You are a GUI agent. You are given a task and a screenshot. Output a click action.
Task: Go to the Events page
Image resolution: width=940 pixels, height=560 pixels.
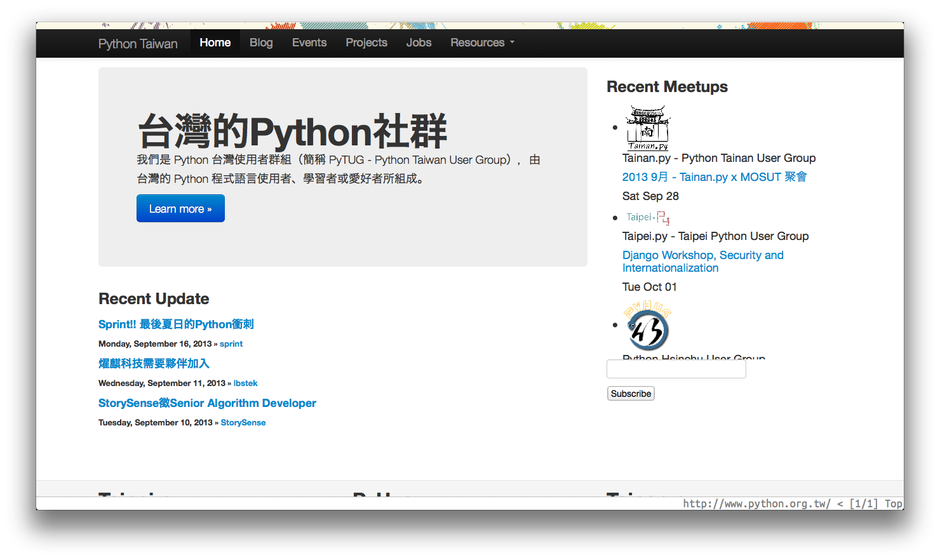[x=309, y=43]
